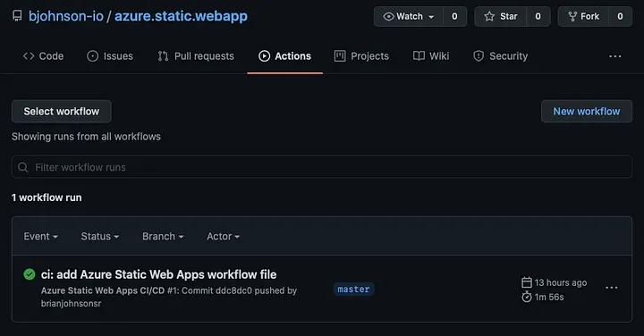Select the Actions tab

point(284,56)
